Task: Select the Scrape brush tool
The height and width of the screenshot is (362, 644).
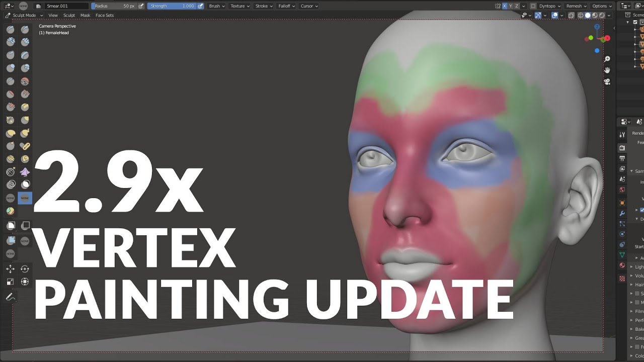Action: pos(10,107)
